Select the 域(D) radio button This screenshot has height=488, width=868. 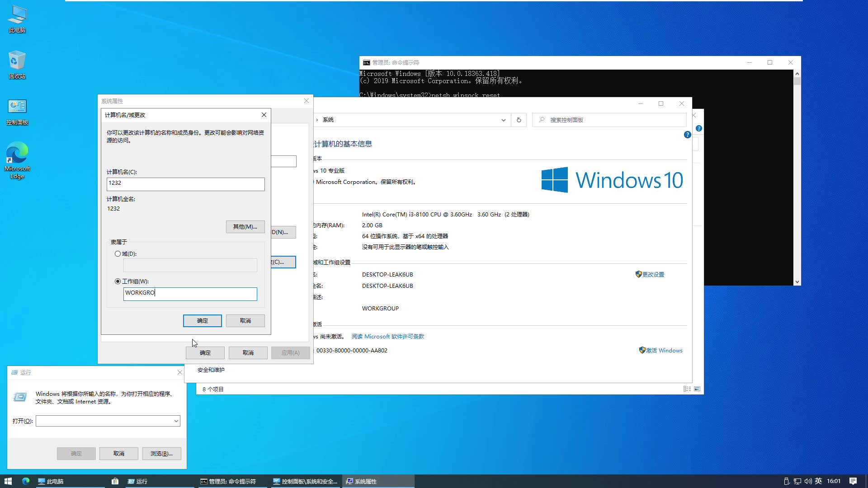(118, 253)
